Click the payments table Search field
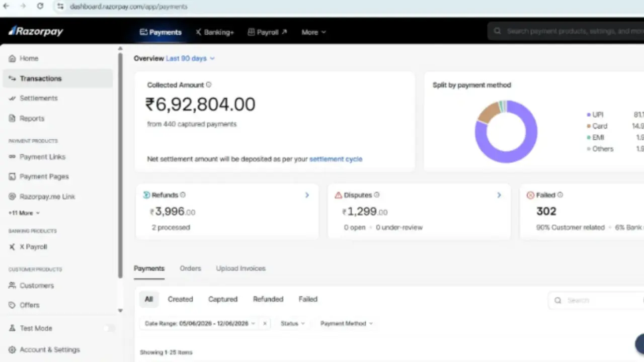Viewport: 644px width, 362px height. (x=596, y=300)
